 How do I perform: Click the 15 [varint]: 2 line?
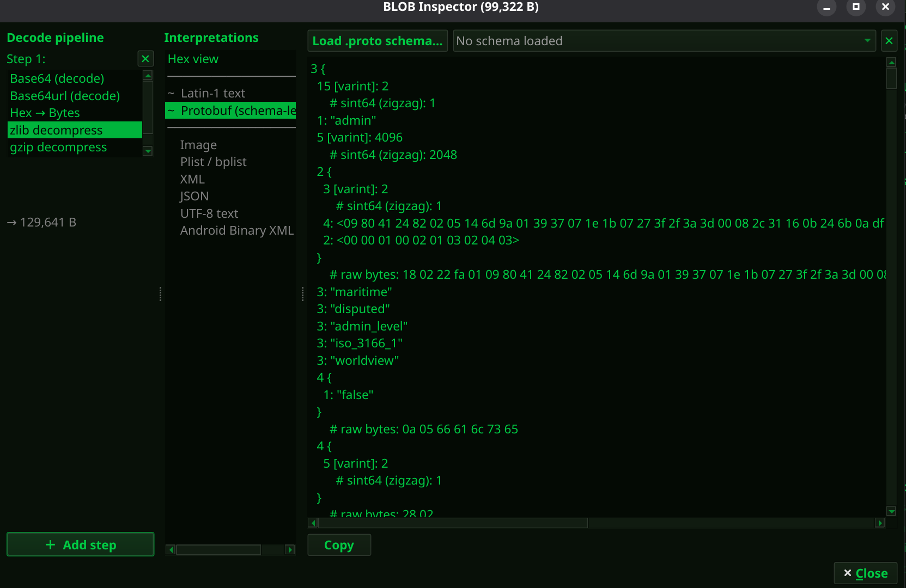(352, 86)
